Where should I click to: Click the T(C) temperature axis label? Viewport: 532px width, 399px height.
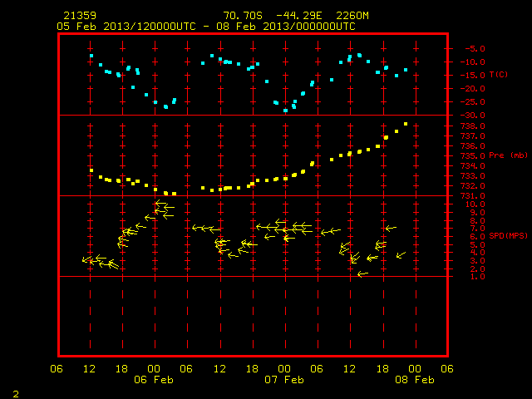pyautogui.click(x=499, y=74)
